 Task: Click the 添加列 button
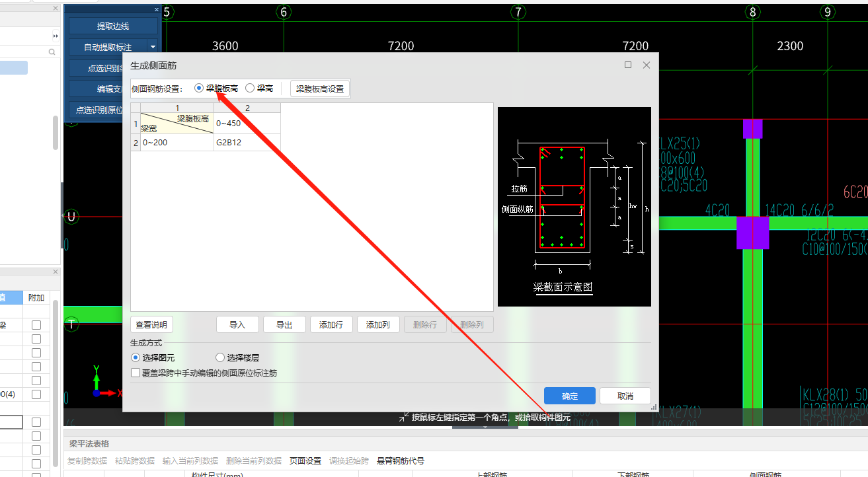click(378, 324)
